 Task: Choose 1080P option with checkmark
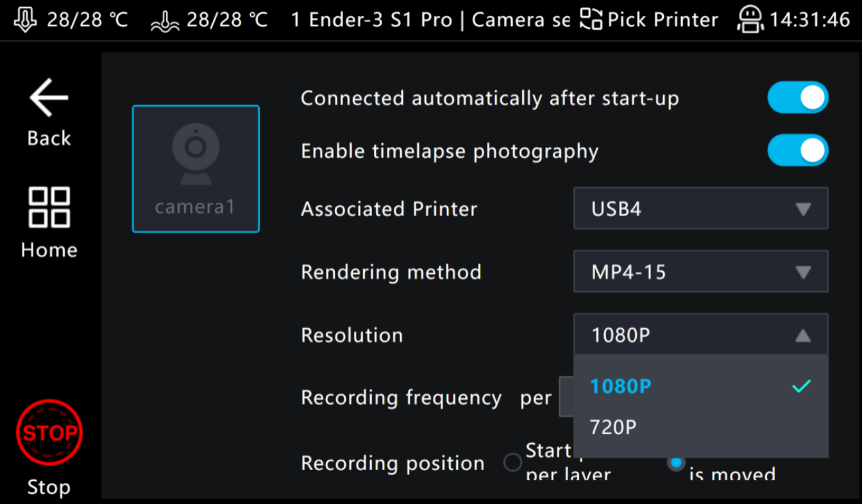(x=701, y=386)
